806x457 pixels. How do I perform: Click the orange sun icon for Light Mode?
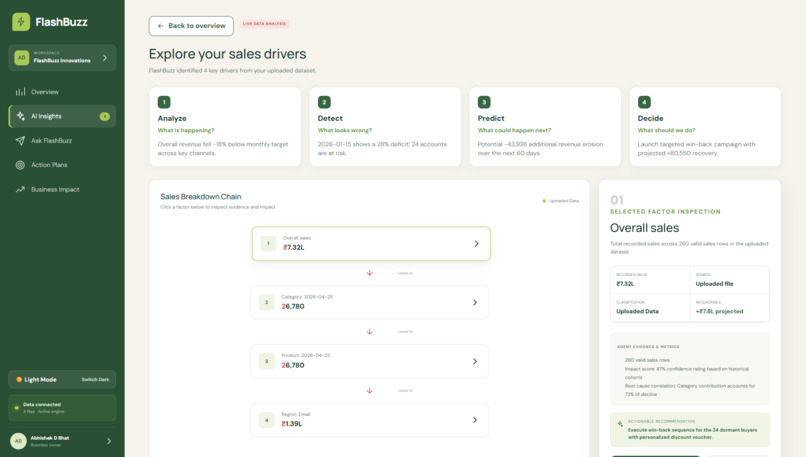coord(19,379)
